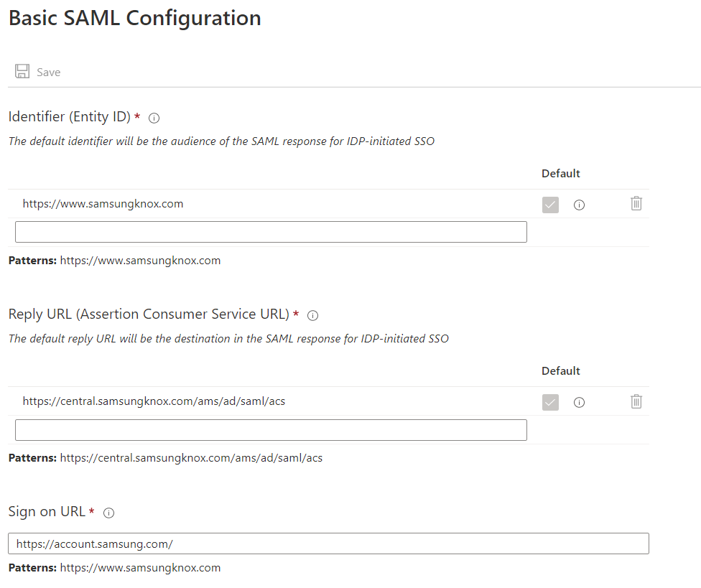Toggle the Default checkbox for the identifier entry

(550, 205)
